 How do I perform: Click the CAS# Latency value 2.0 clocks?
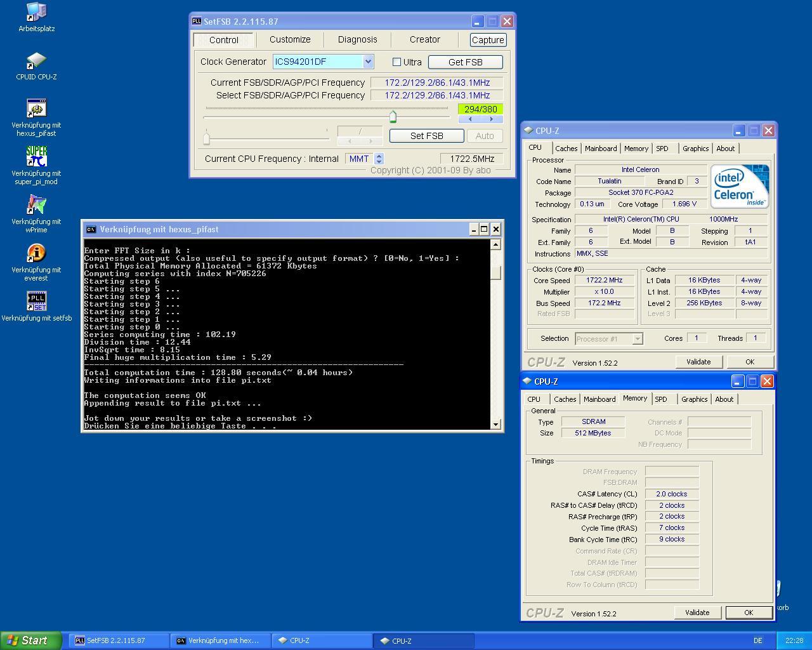[x=671, y=494]
